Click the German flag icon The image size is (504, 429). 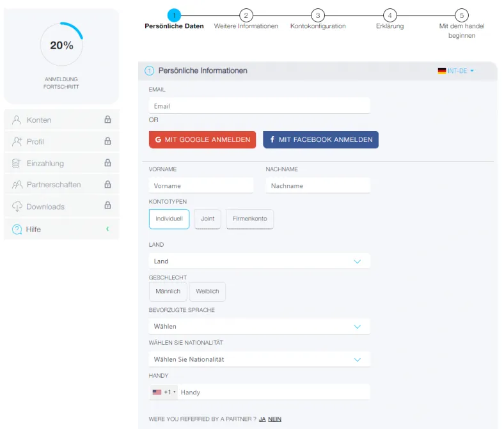[442, 71]
